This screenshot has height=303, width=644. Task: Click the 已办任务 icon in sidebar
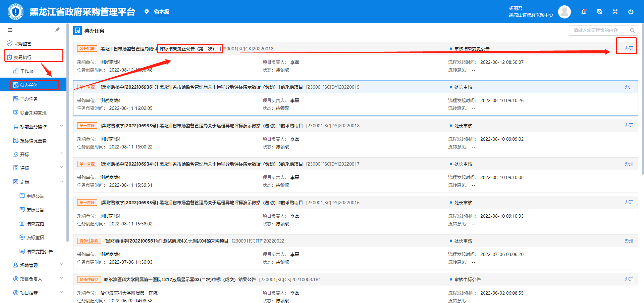[16, 99]
